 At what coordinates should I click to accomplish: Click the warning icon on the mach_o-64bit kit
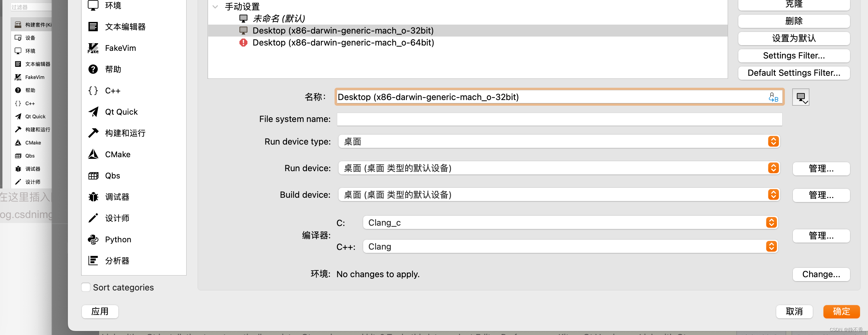(243, 43)
